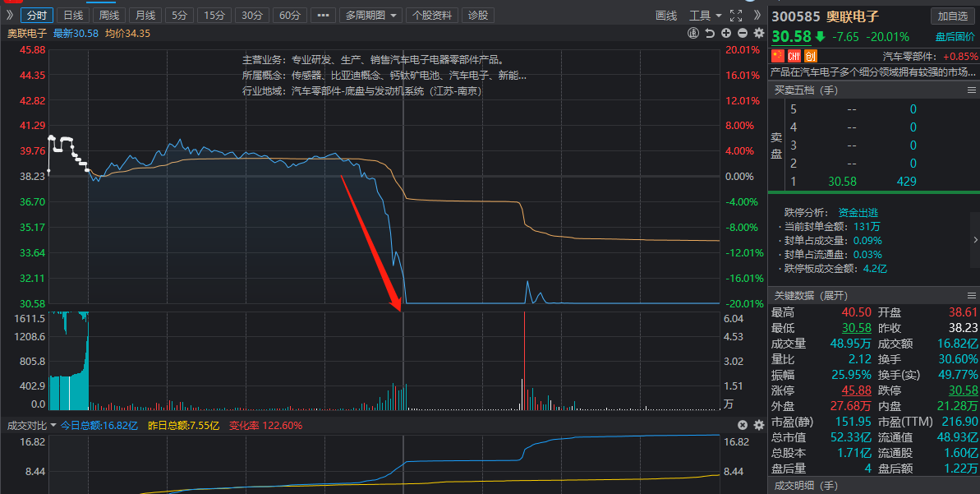Activate the 画线 drawing tool
Image resolution: width=980 pixels, height=494 pixels.
point(666,15)
